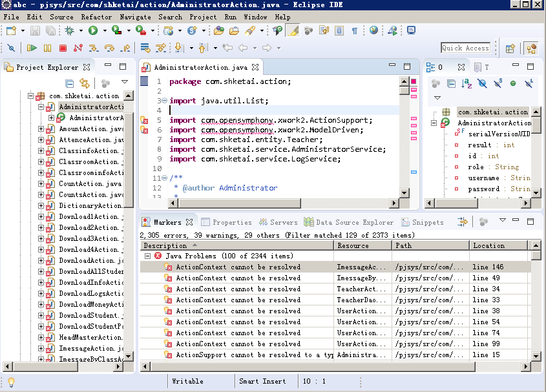Collapse the Java Problems group
Screen dimensions: 546x392
click(x=147, y=256)
